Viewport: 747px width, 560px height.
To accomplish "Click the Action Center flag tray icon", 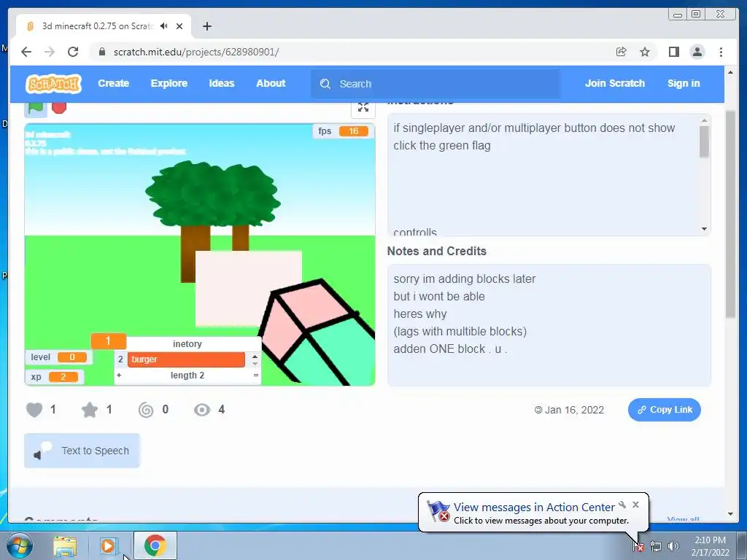I will click(638, 547).
